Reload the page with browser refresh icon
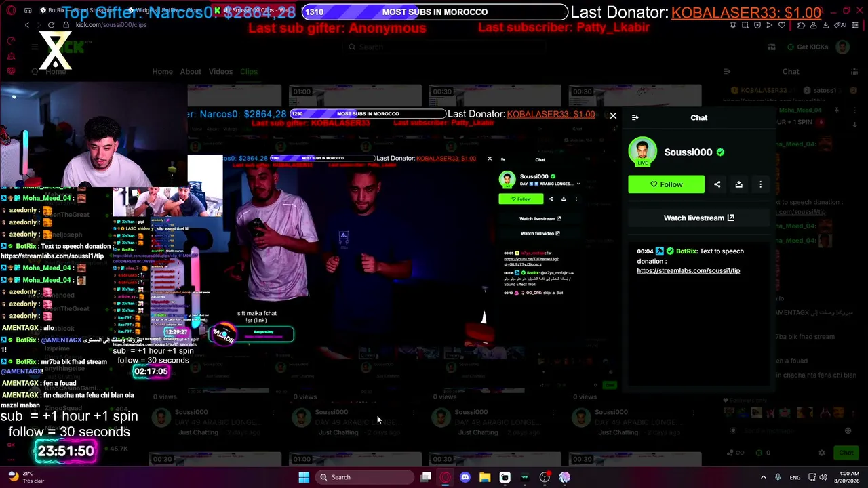This screenshot has width=868, height=488. point(51,25)
